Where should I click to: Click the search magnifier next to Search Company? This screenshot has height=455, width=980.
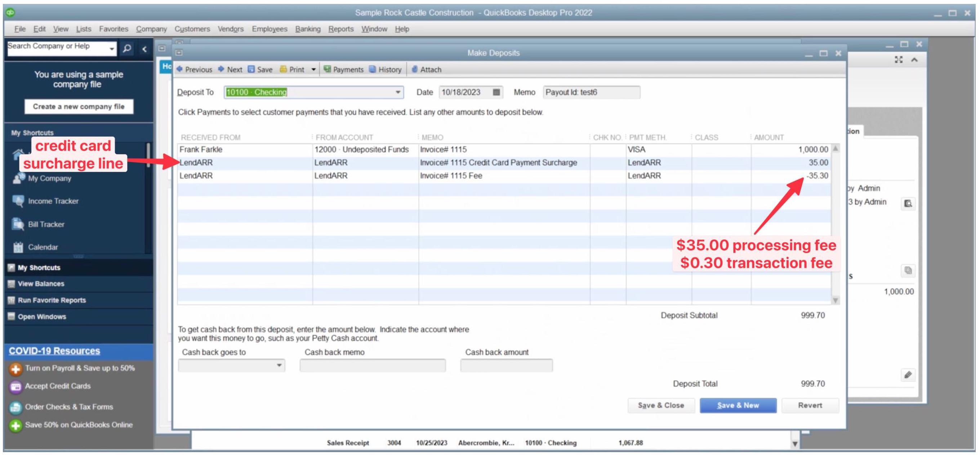(x=127, y=48)
